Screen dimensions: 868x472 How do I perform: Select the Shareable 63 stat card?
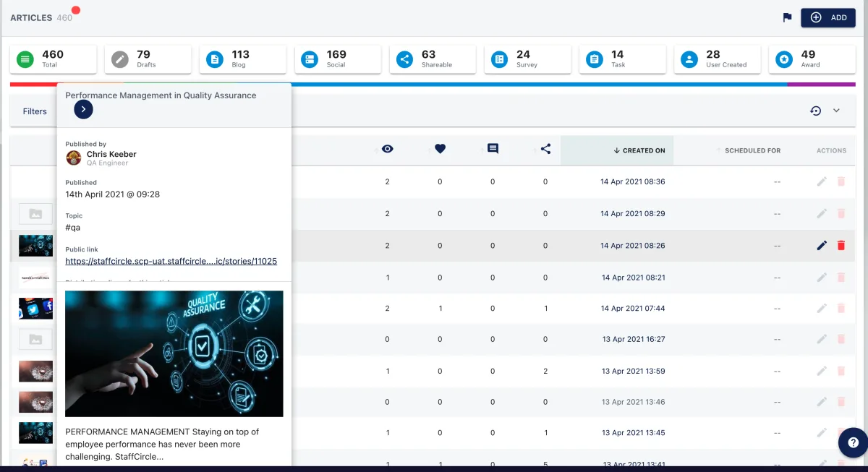(x=433, y=59)
